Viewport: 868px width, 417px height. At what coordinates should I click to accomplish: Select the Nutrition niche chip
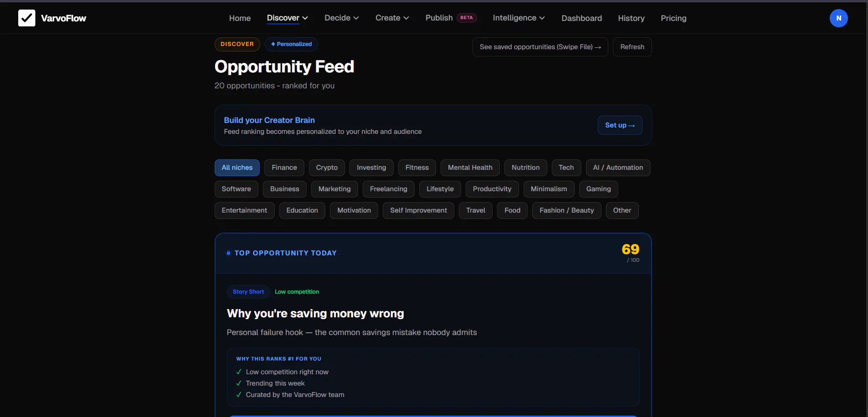point(525,168)
